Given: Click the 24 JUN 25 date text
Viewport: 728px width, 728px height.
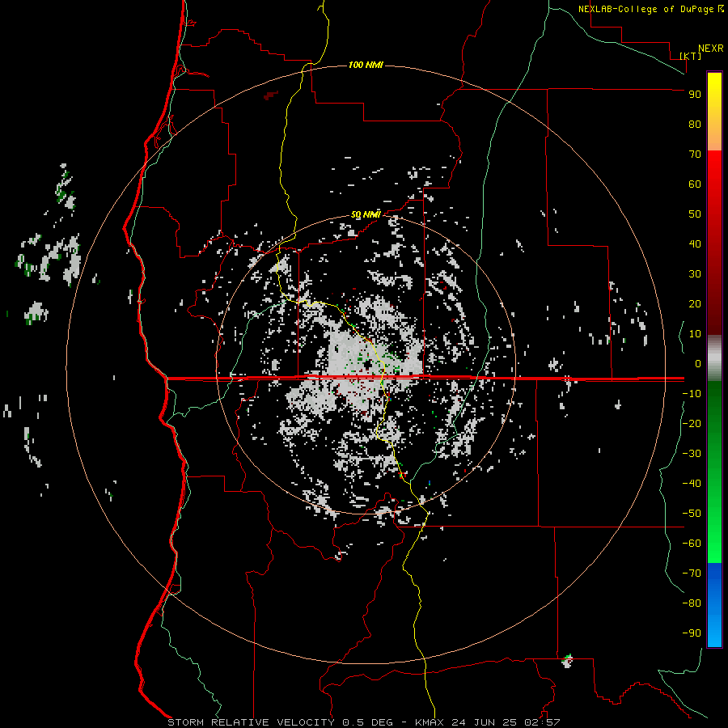Looking at the screenshot, I should coord(484,722).
